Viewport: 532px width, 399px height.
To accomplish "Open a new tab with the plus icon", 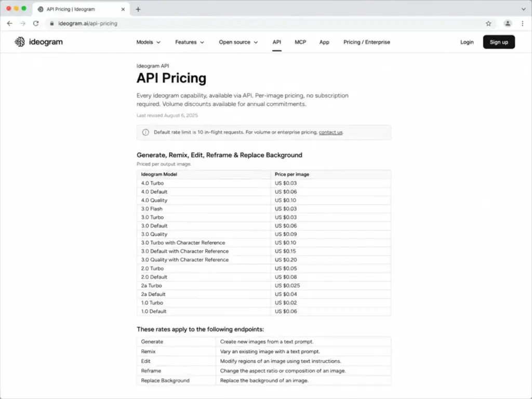I will 138,9.
